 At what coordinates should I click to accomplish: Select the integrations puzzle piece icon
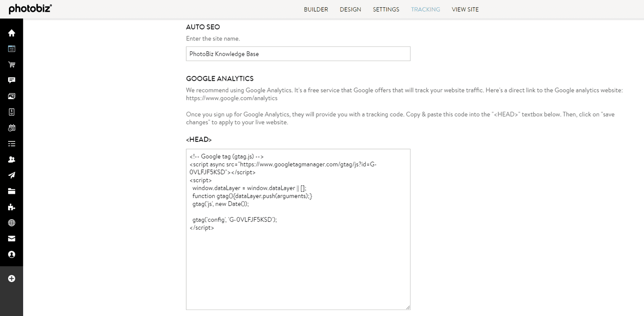point(11,207)
